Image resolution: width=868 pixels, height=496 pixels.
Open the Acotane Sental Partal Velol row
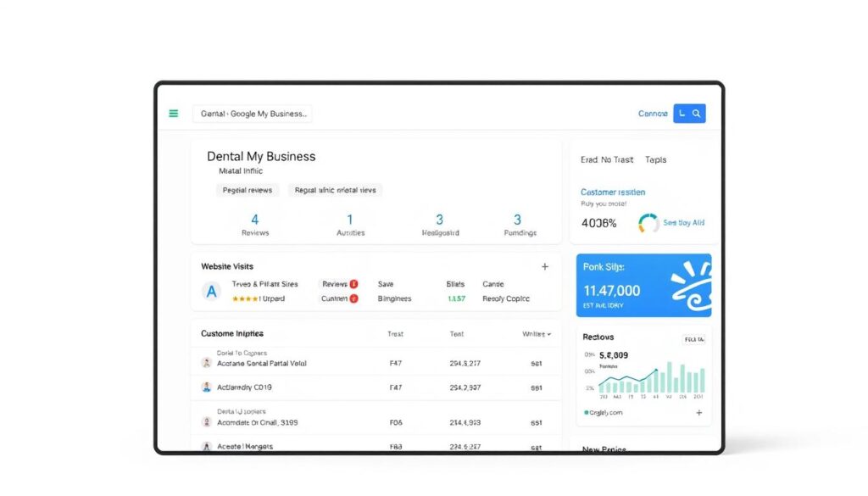point(376,361)
